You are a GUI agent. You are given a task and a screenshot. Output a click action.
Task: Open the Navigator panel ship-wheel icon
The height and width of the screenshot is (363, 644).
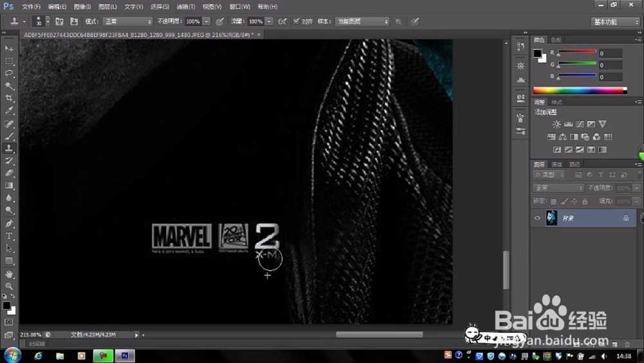521,66
